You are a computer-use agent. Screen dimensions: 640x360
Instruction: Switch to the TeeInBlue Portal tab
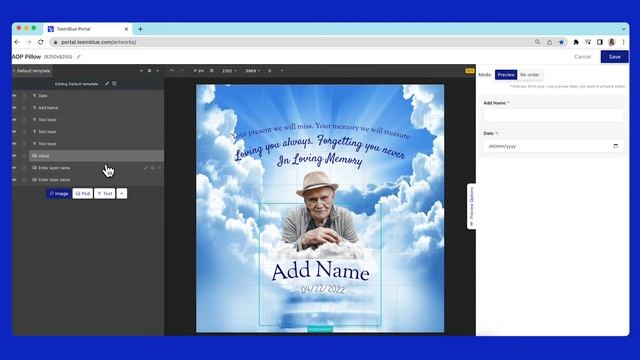click(87, 29)
